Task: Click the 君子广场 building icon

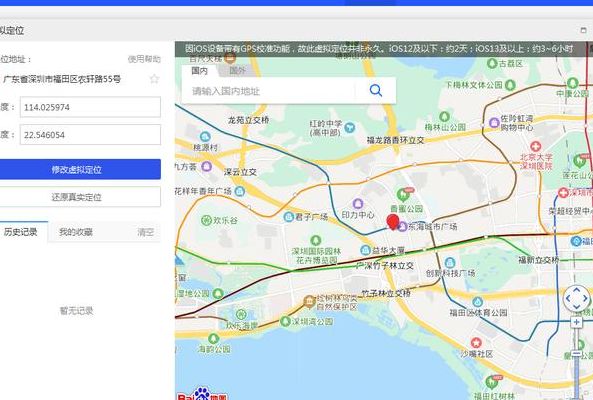Action: [x=289, y=217]
